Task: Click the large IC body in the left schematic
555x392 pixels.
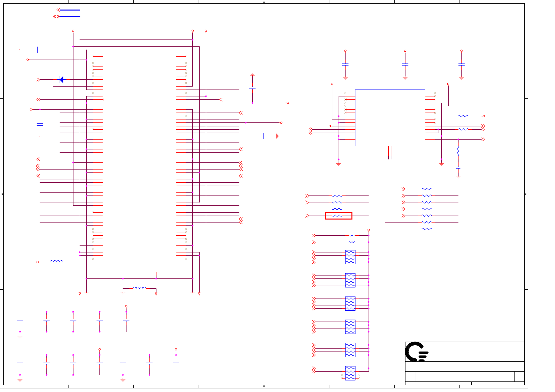Action: (x=139, y=163)
